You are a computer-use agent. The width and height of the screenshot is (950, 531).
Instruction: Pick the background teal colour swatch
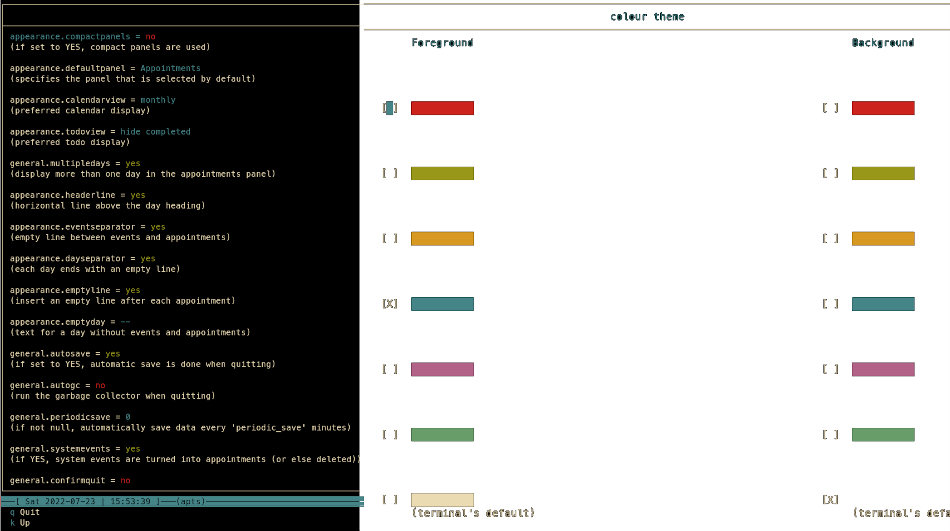point(883,304)
